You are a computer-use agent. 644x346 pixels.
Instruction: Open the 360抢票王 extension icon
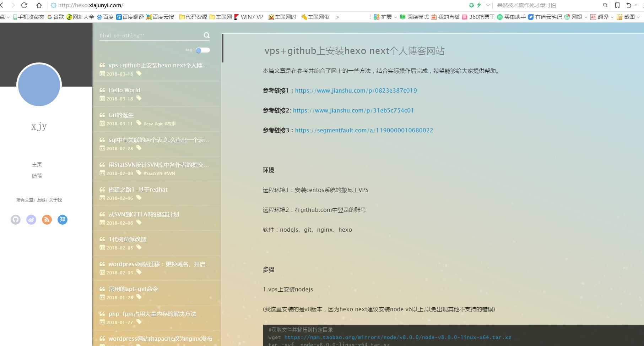pyautogui.click(x=478, y=17)
